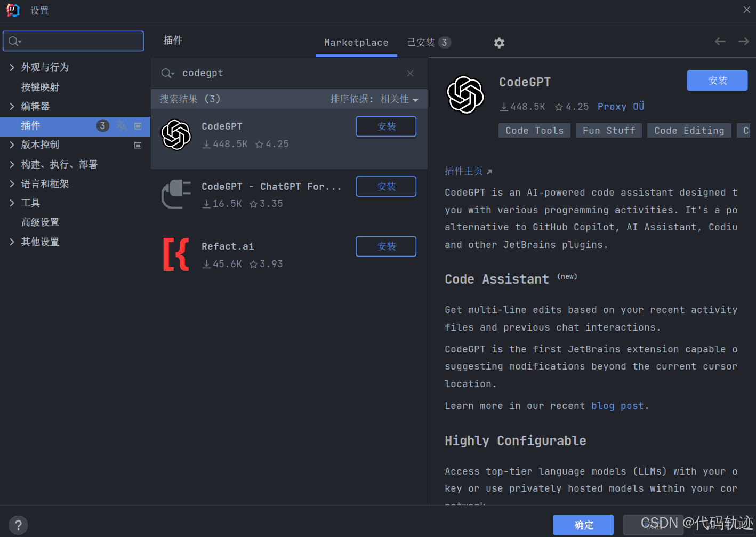Click the large CodeGPT logo in details pane
Viewport: 756px width, 537px height.
tap(465, 95)
